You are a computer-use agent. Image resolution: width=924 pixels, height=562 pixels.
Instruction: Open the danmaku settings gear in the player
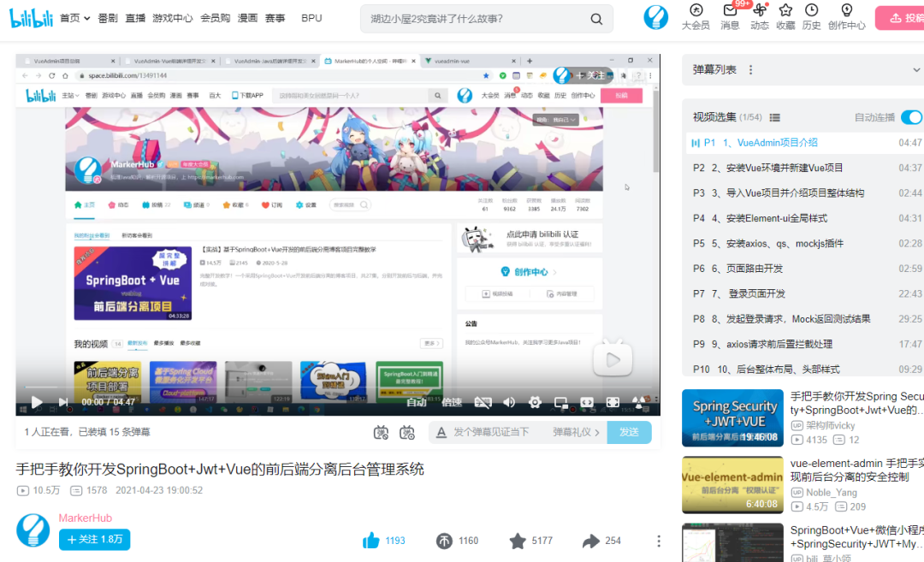click(x=535, y=402)
